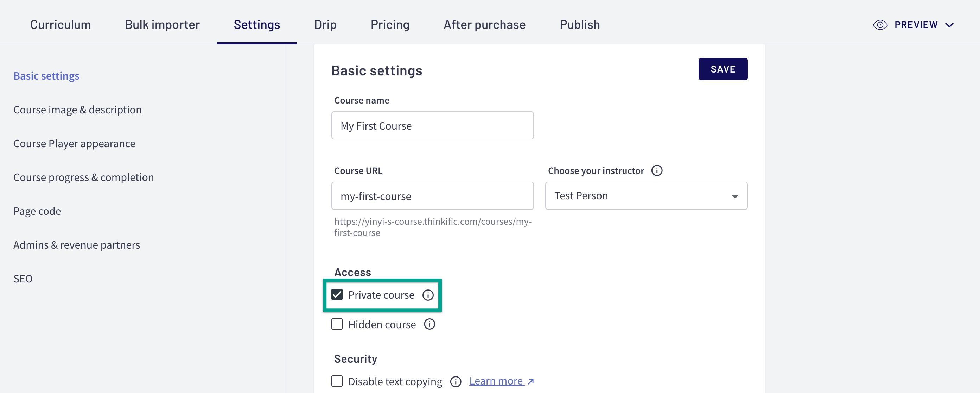The height and width of the screenshot is (393, 980).
Task: Show info tooltip for Hidden course
Action: point(429,324)
